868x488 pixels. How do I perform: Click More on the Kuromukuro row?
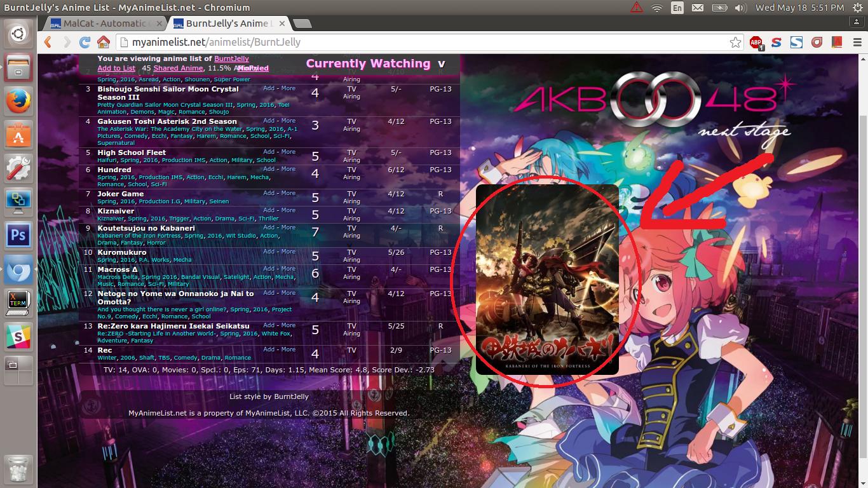288,252
